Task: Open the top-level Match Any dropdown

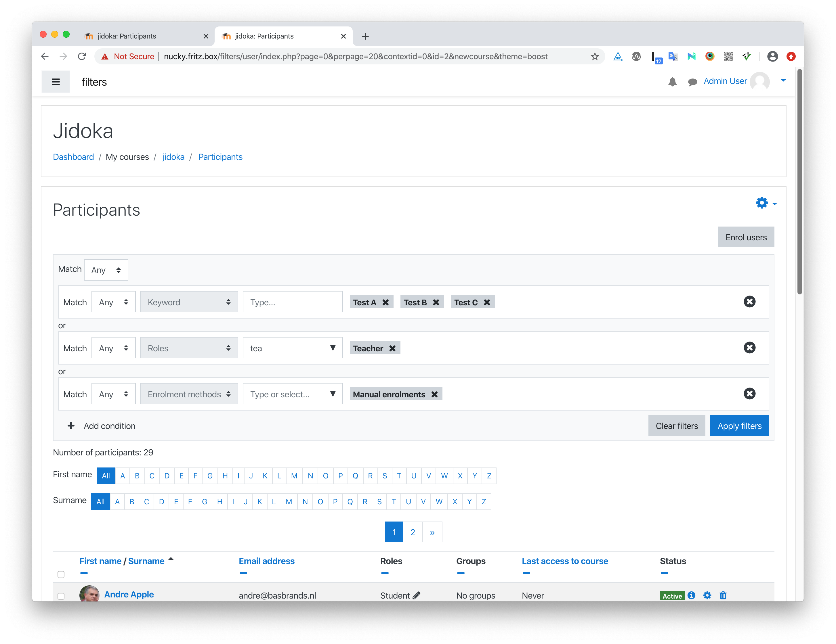Action: point(106,270)
